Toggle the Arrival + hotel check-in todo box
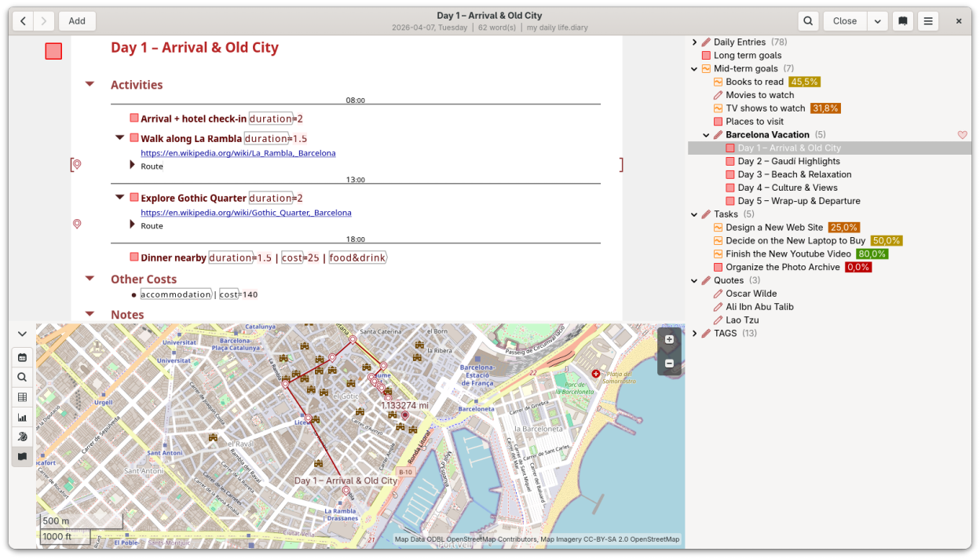This screenshot has height=559, width=980. click(134, 118)
